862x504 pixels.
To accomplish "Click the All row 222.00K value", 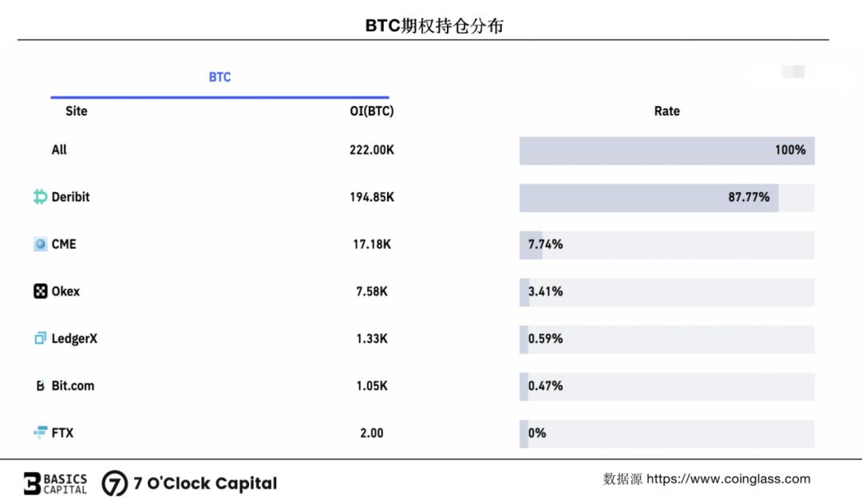I will coord(371,150).
